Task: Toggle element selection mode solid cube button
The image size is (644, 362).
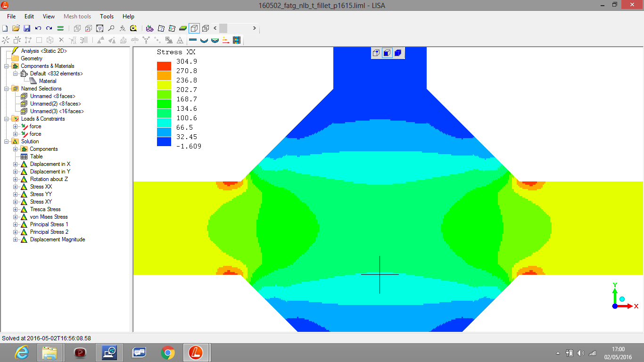Action: point(397,53)
